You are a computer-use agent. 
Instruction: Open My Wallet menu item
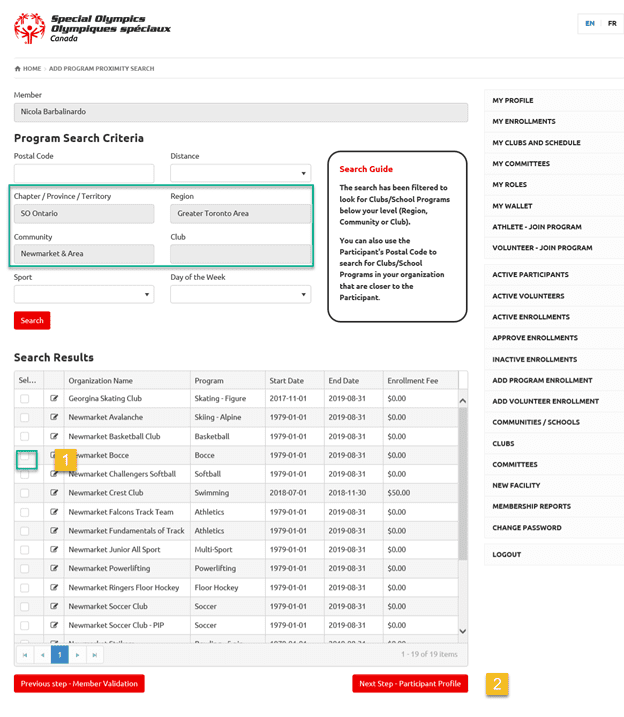pos(512,206)
